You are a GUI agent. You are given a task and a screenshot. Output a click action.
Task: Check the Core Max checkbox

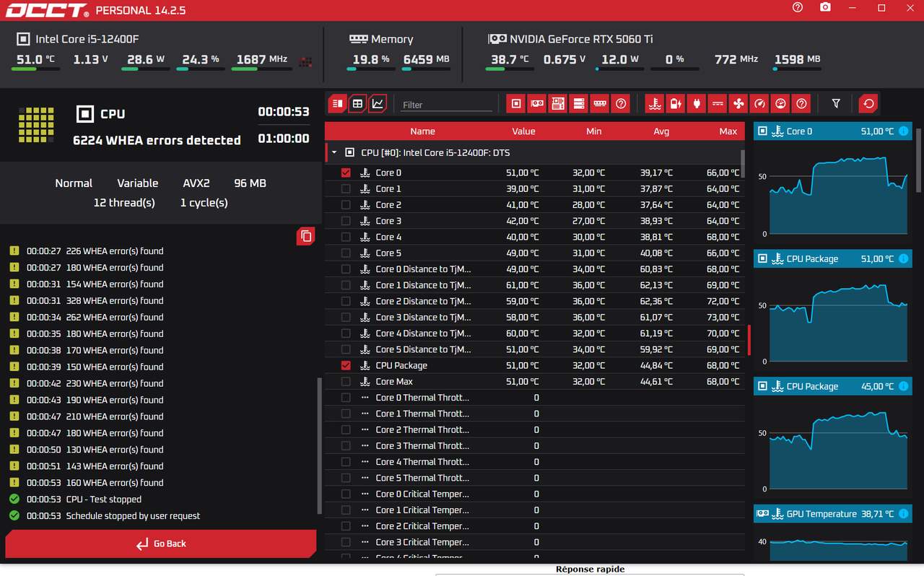346,381
